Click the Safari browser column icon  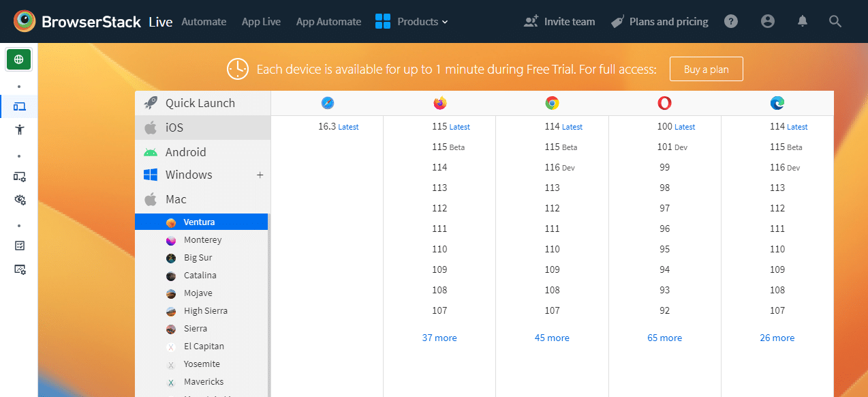[x=328, y=103]
